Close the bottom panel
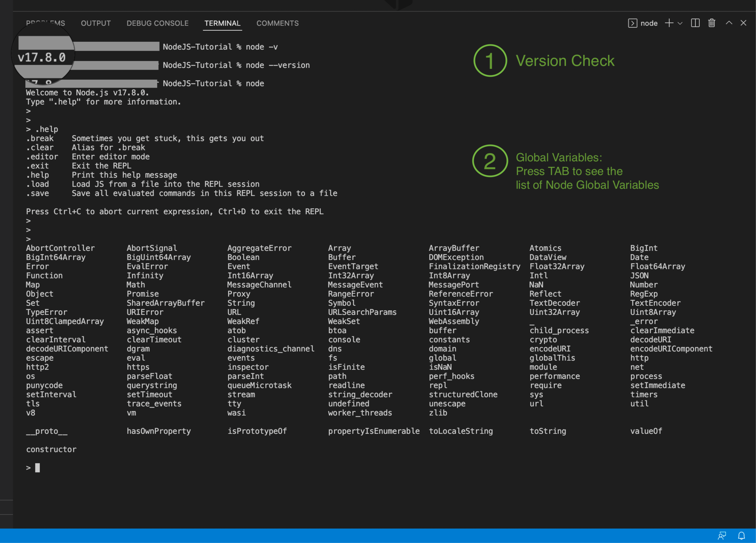 pyautogui.click(x=743, y=23)
